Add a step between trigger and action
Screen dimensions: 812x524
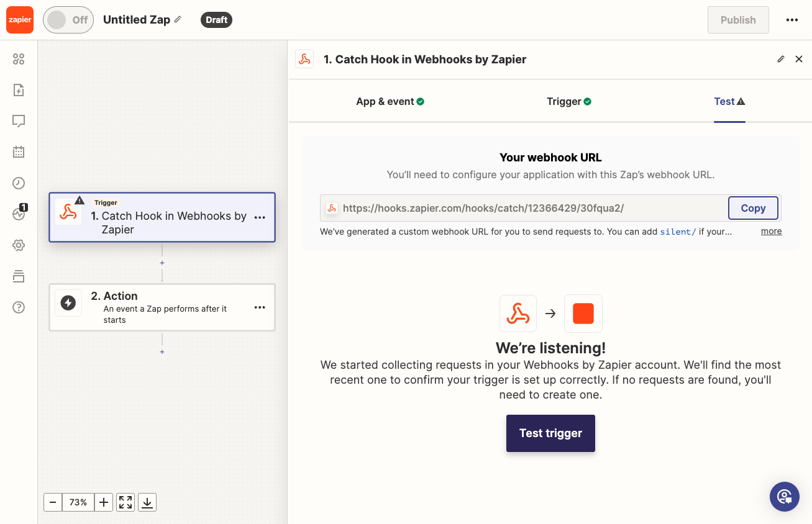click(162, 263)
